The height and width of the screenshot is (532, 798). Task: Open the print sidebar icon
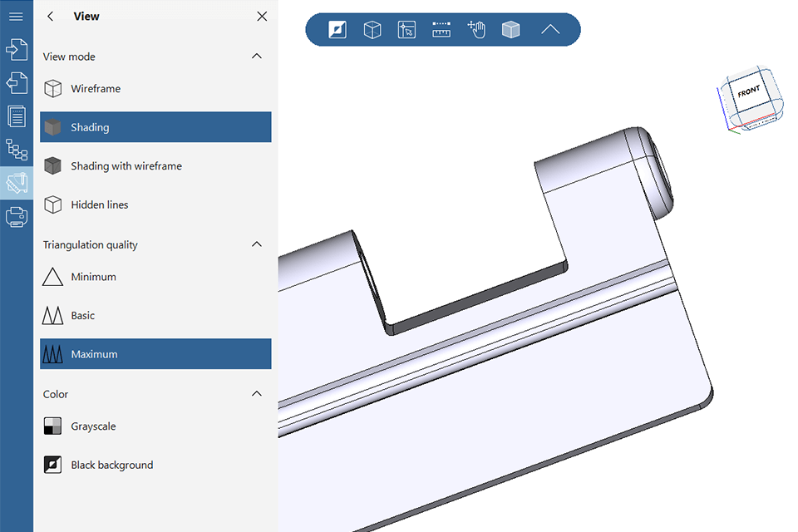click(17, 217)
